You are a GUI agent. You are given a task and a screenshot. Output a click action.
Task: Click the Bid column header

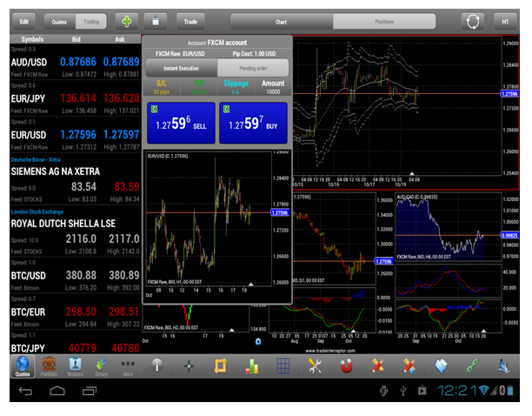(x=76, y=39)
